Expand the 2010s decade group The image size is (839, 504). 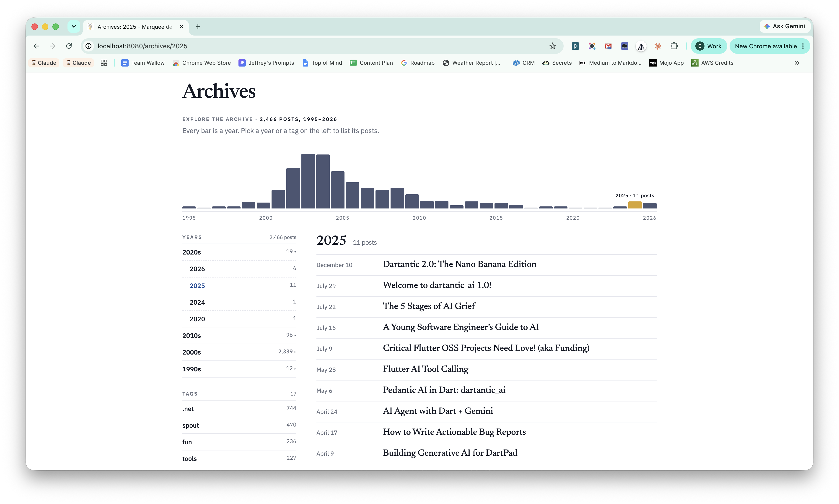(239, 336)
